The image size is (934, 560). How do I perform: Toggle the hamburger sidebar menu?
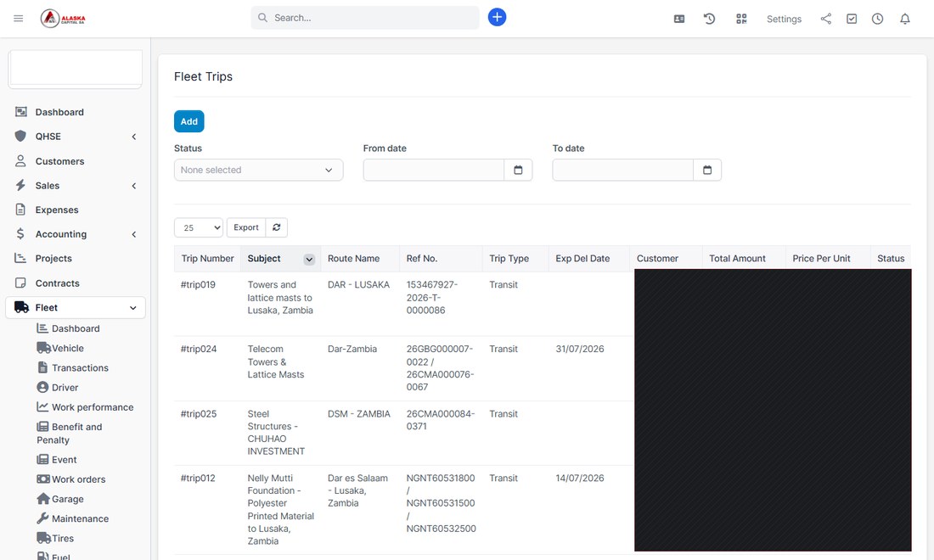(19, 19)
